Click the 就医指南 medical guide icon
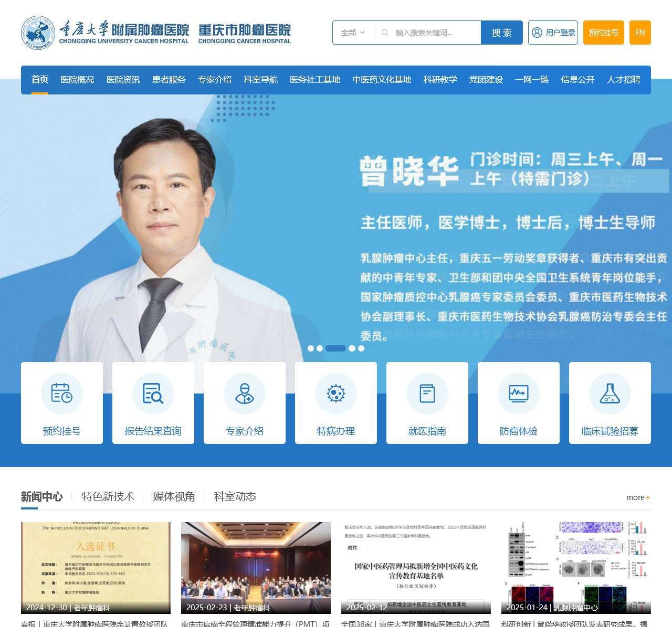This screenshot has height=627, width=672. [427, 402]
